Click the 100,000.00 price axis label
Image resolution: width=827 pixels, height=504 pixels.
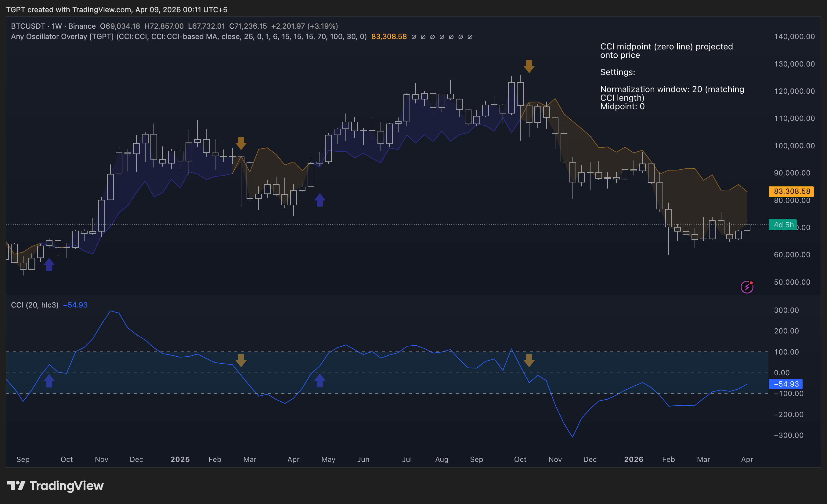pyautogui.click(x=794, y=146)
